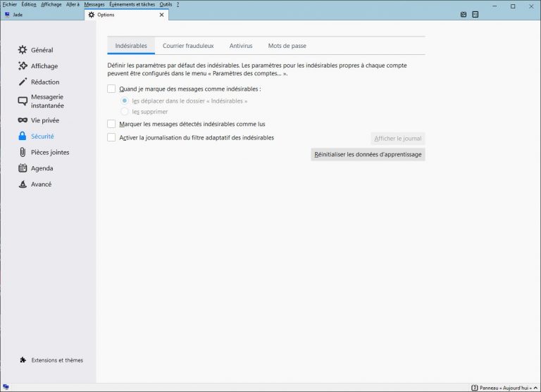Click the Avancé wizard hat icon
541x392 pixels.
23,184
